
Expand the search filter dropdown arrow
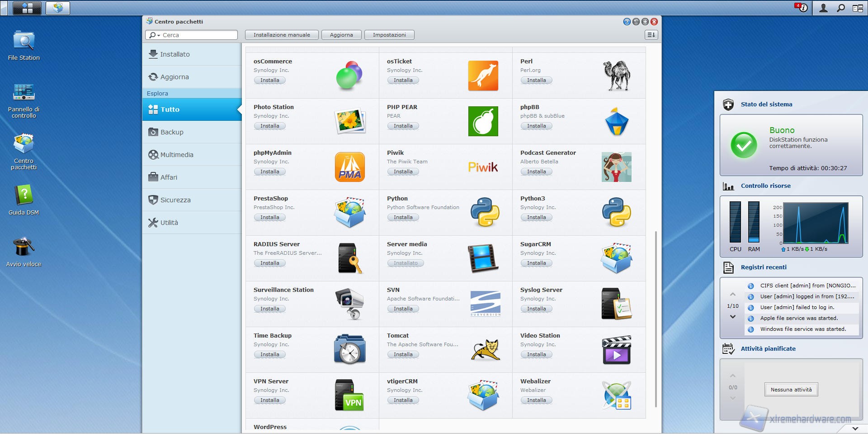click(159, 35)
